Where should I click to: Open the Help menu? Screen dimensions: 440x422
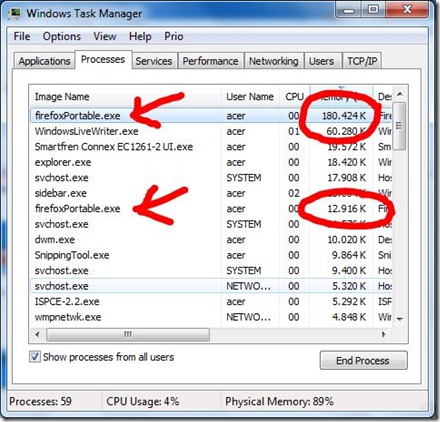coord(140,36)
